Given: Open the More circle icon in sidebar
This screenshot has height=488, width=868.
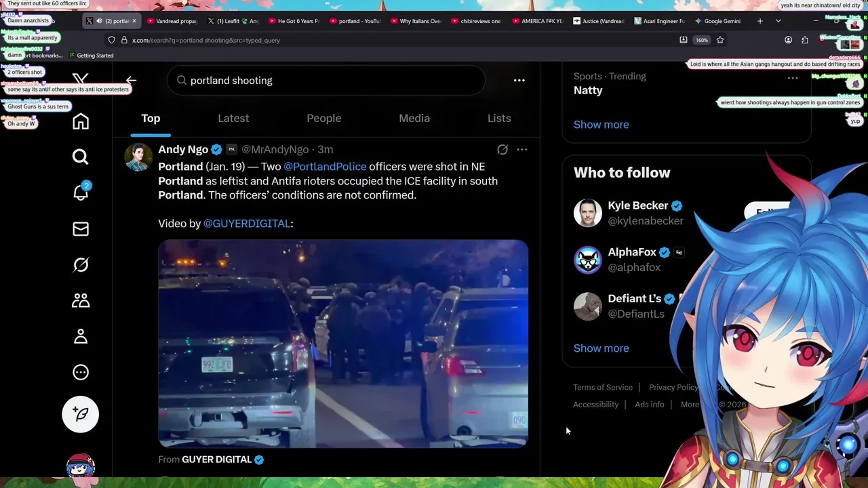Looking at the screenshot, I should click(81, 372).
